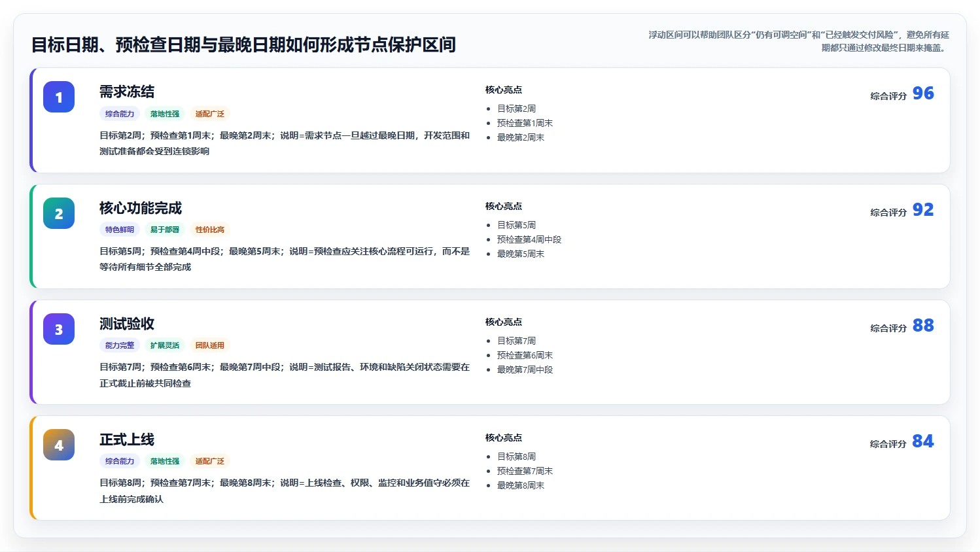Select the 适配广泛 tag under 正式上线
Viewport: 980px width, 552px height.
click(x=210, y=461)
